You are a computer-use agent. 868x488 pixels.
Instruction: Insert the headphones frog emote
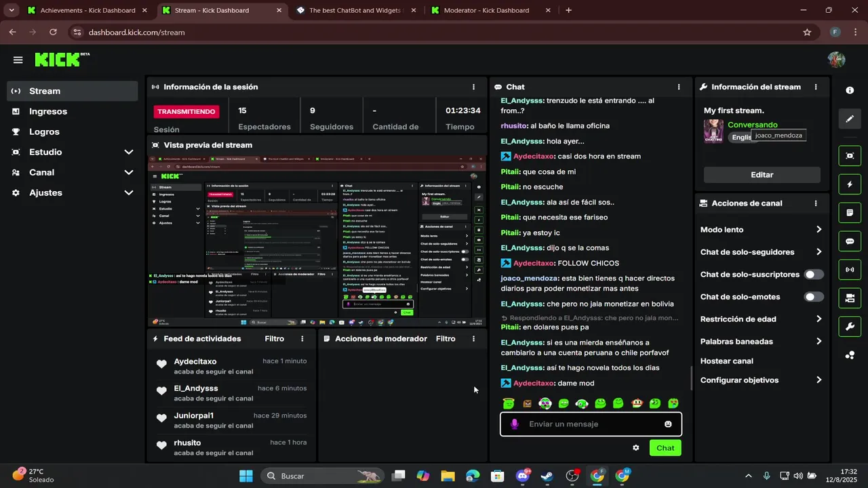[x=582, y=403]
